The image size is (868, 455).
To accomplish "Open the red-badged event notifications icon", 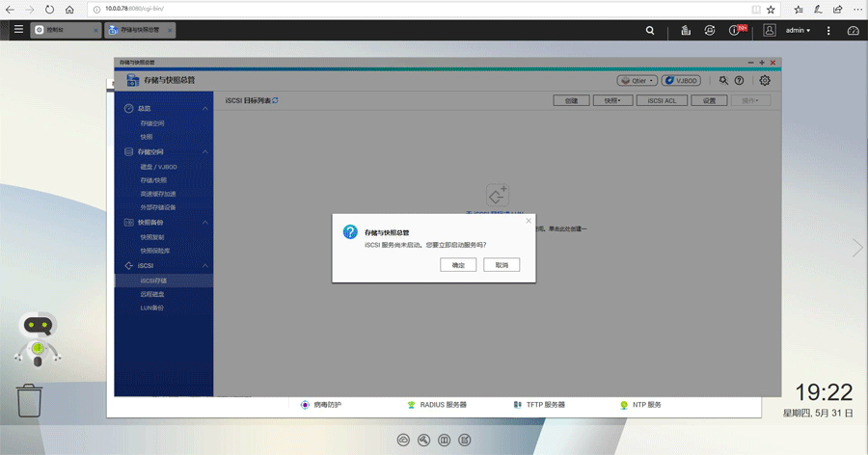I will (x=737, y=31).
